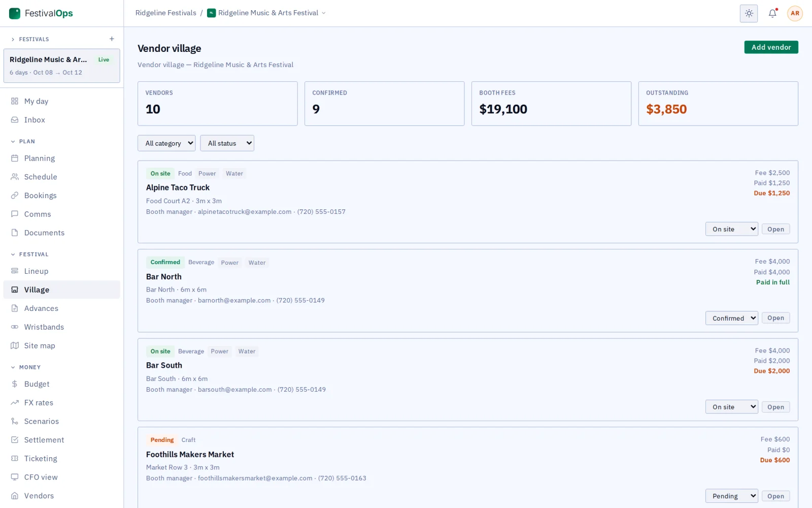The height and width of the screenshot is (508, 812).
Task: Open the AR user avatar menu
Action: (x=795, y=13)
